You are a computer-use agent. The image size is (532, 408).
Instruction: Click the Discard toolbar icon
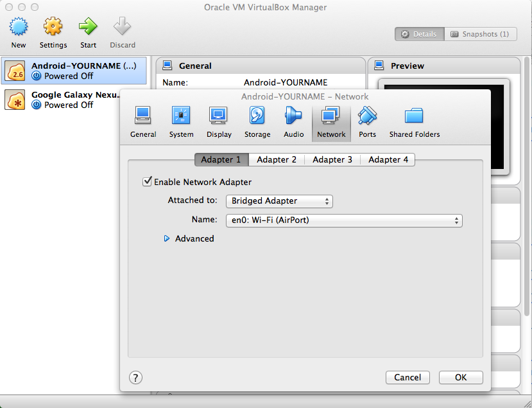pyautogui.click(x=122, y=27)
